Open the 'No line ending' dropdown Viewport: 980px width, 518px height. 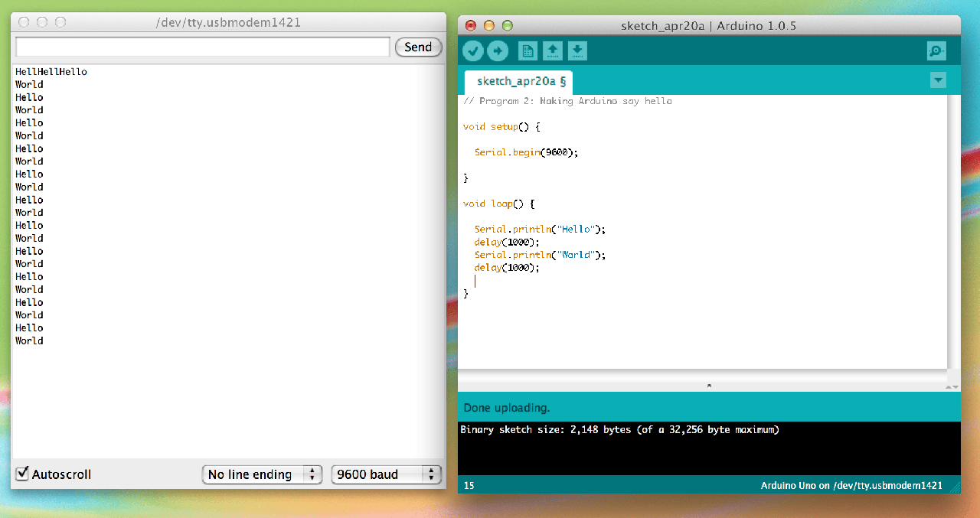coord(262,474)
